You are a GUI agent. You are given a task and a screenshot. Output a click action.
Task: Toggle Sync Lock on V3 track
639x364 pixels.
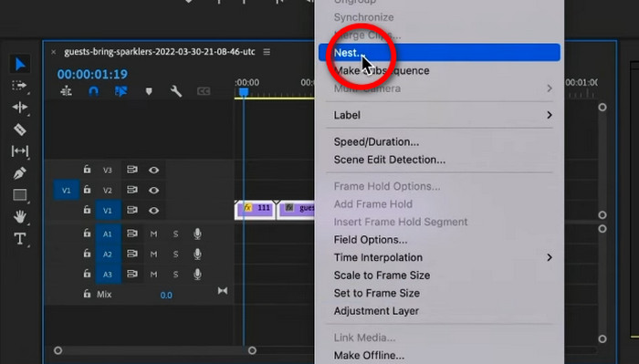[131, 170]
